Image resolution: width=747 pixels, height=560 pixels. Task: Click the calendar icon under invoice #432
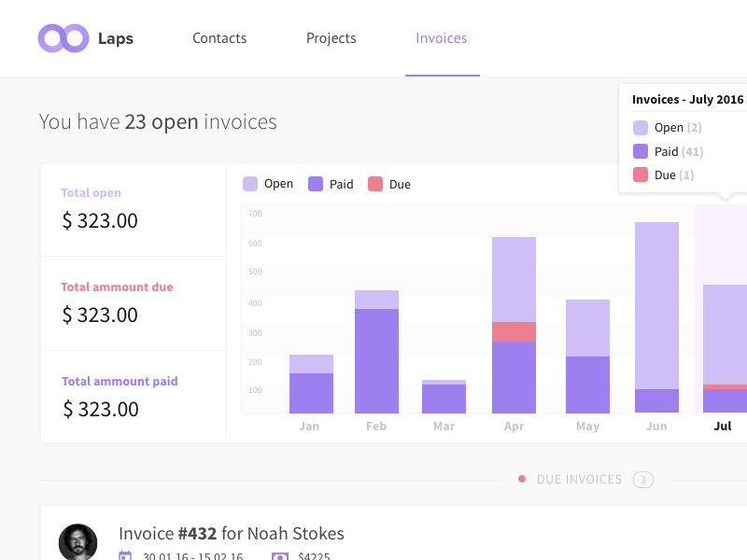(x=125, y=556)
